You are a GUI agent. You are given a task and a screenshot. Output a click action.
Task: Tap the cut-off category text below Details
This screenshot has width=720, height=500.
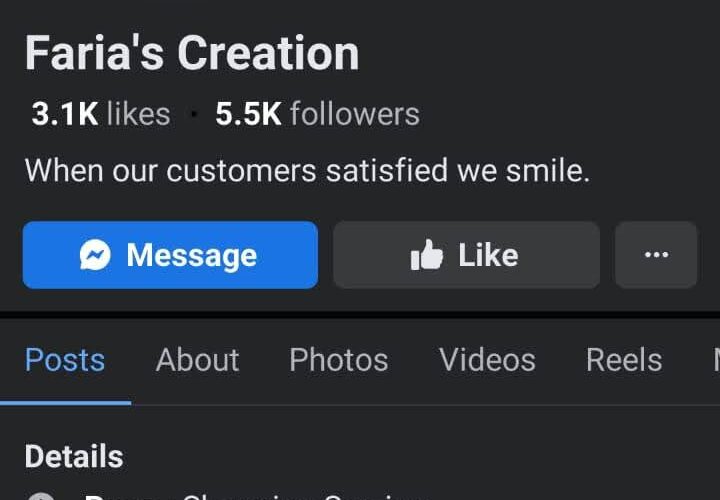tap(253, 496)
